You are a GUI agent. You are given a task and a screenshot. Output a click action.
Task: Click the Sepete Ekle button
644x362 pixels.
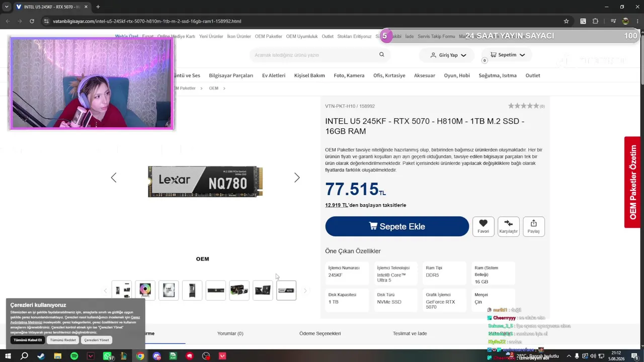coord(397,226)
